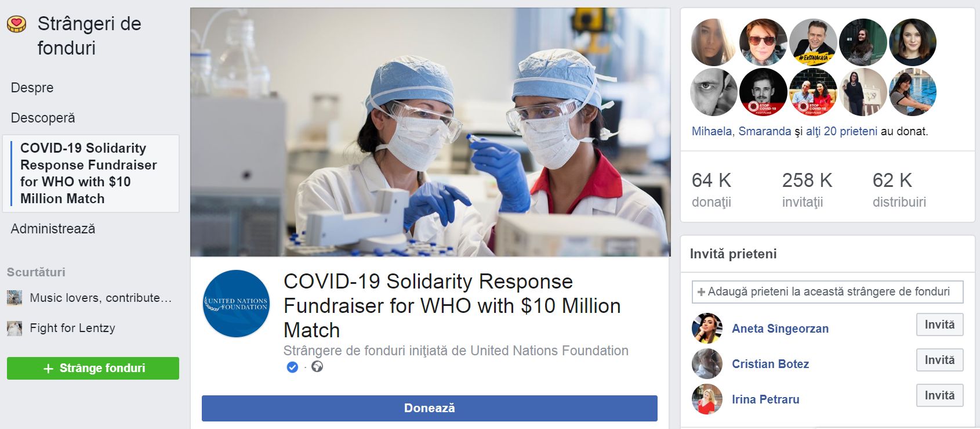This screenshot has height=429, width=980.
Task: Invite Irina Petraru with Invită button
Action: pyautogui.click(x=940, y=395)
